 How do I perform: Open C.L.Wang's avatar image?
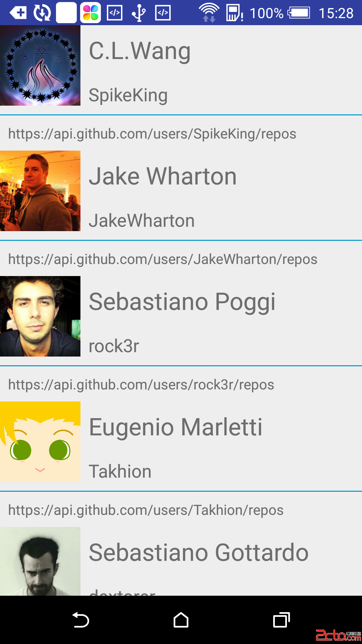pos(40,65)
